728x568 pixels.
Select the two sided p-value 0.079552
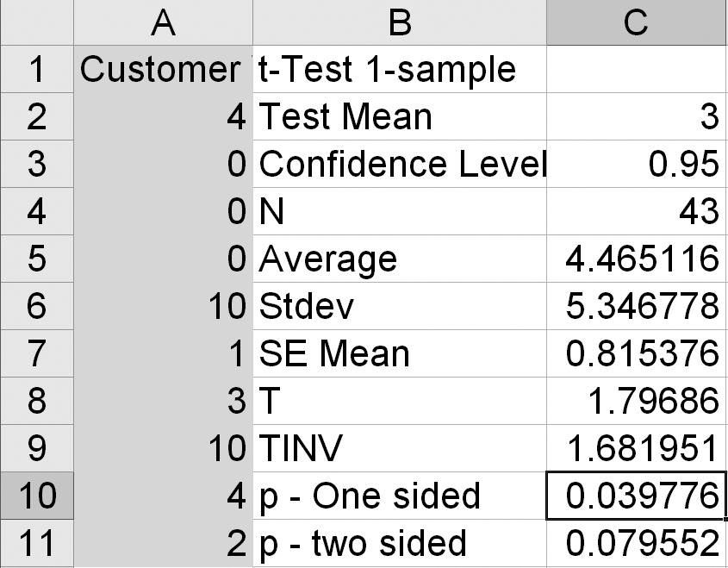636,543
